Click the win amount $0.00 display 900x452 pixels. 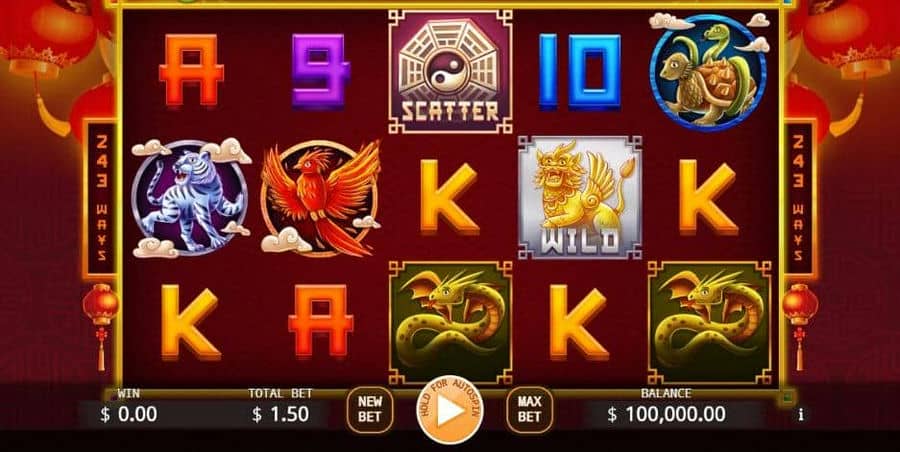(x=128, y=414)
